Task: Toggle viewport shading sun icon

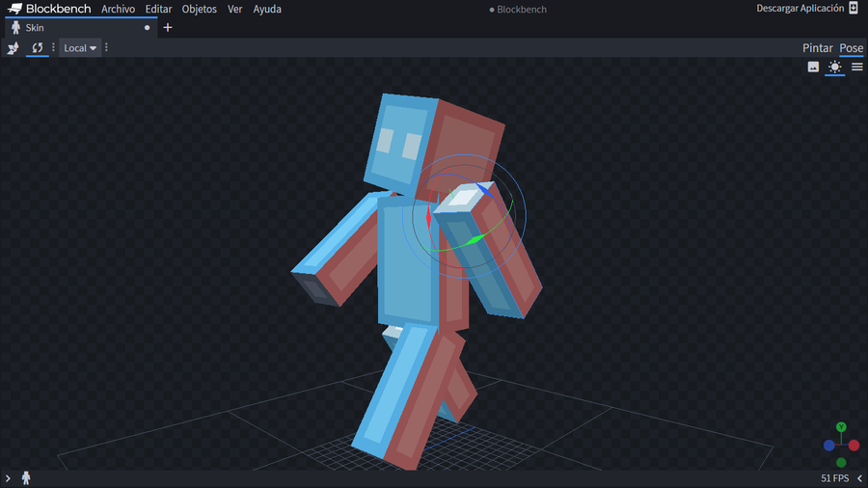Action: click(x=835, y=67)
